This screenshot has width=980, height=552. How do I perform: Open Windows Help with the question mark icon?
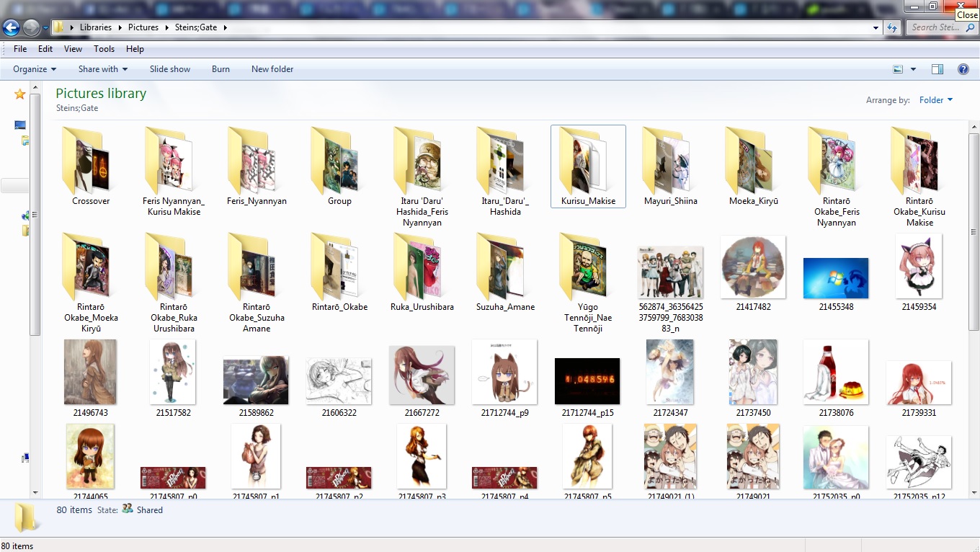coord(963,69)
